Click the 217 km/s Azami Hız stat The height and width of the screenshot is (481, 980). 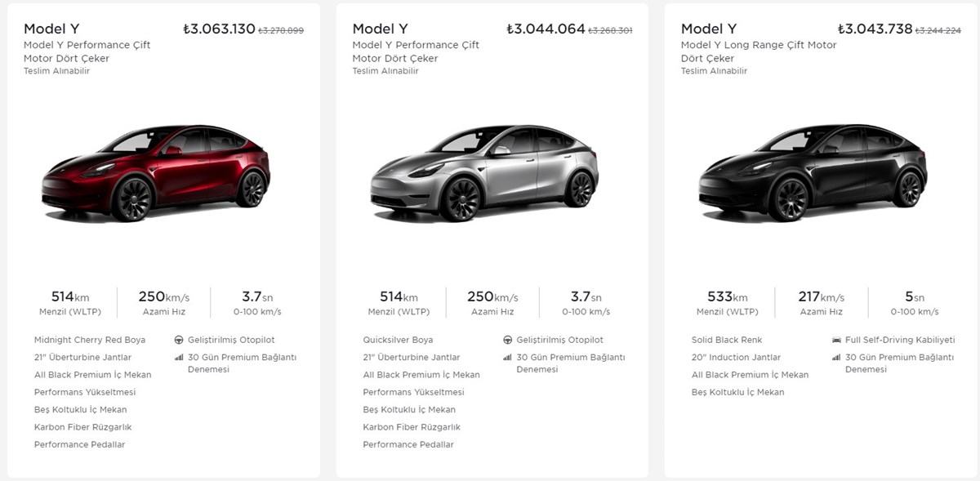(821, 303)
